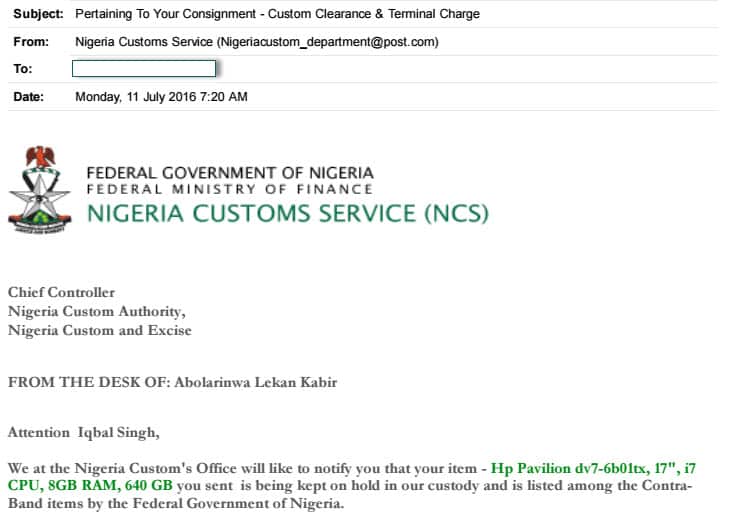
Task: Click the green Nigeria Customs Service (NCS) title
Action: (287, 213)
